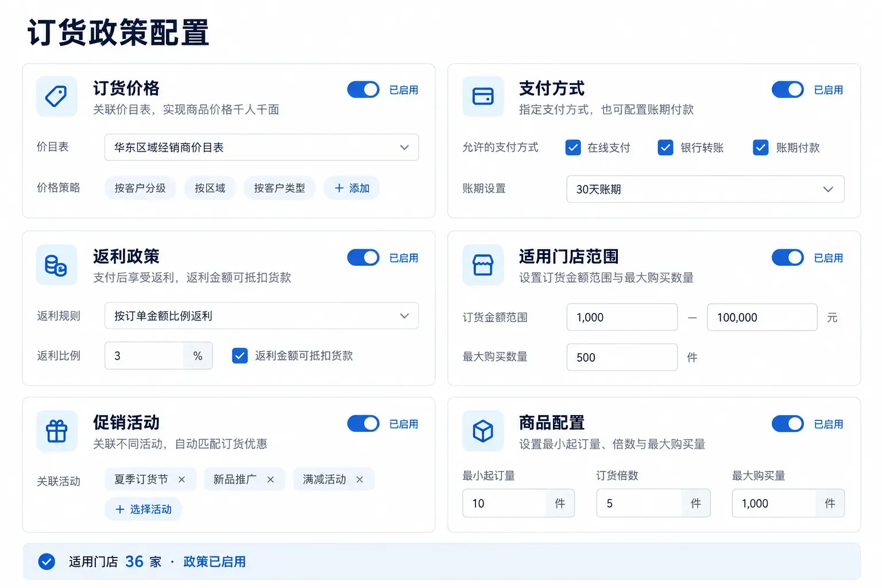Click the gift box icon for 促销活动

pos(56,431)
